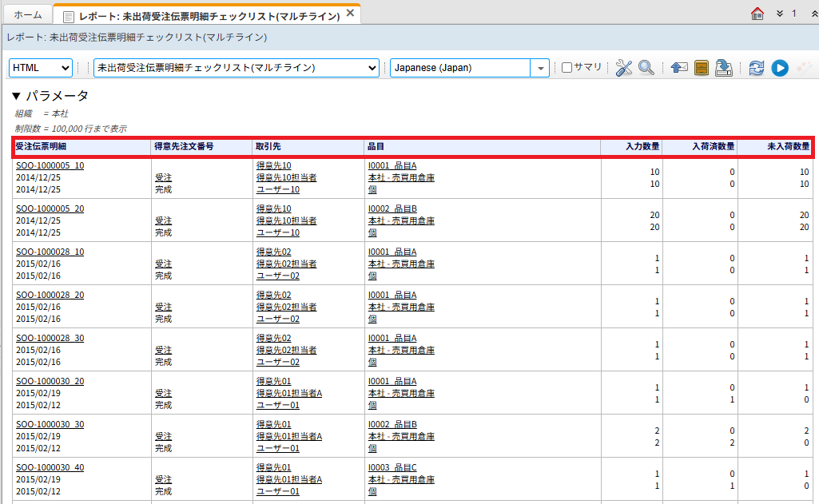Viewport: 819px width, 504px height.
Task: Switch to the ホーム tab
Action: pos(28,14)
